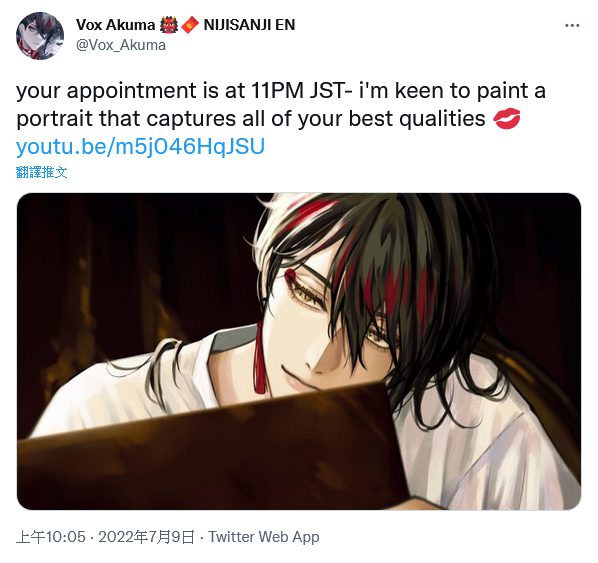Viewport: 598px width, 563px height.
Task: Click the Vox Akuma display name
Action: pos(115,25)
